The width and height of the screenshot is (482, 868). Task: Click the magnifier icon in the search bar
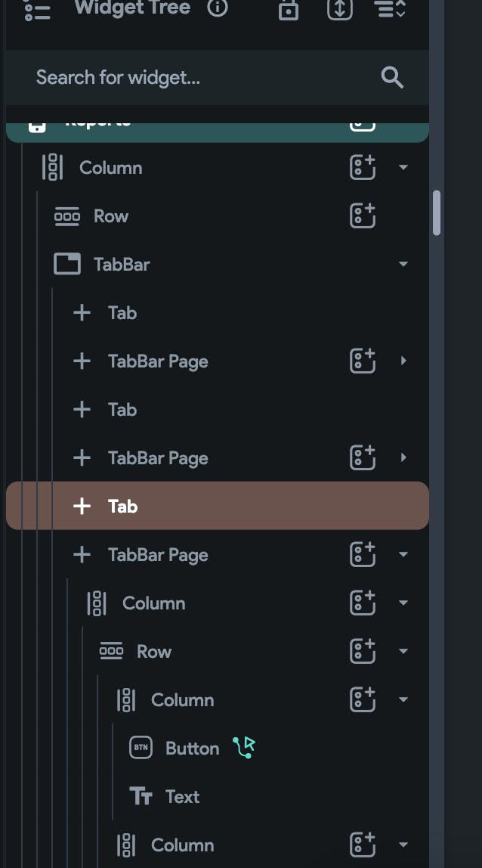click(x=392, y=77)
